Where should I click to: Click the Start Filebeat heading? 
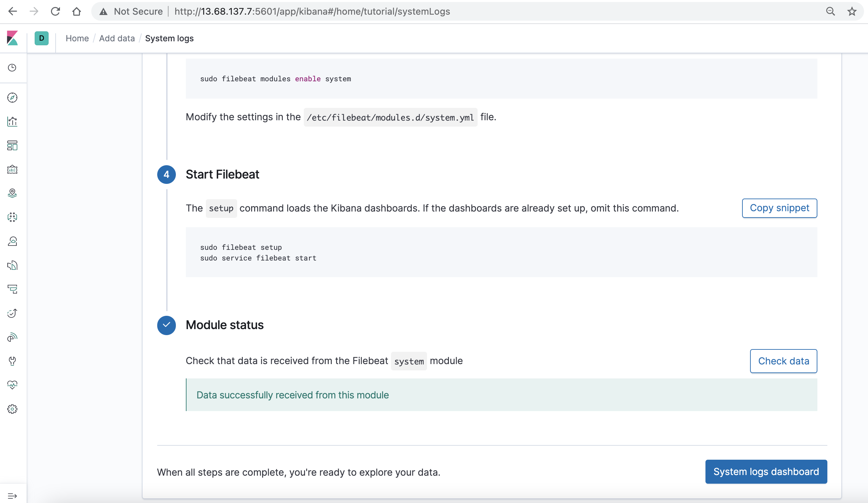[222, 174]
